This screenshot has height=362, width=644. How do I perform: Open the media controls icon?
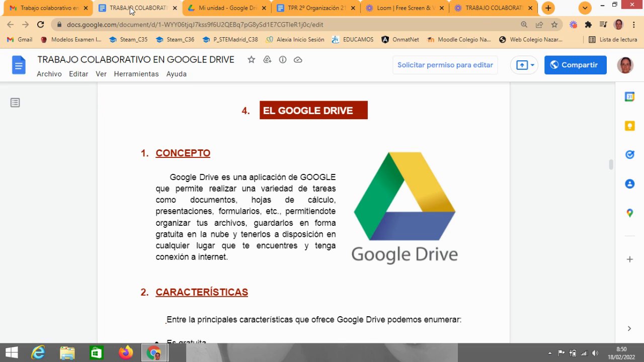coord(604,24)
